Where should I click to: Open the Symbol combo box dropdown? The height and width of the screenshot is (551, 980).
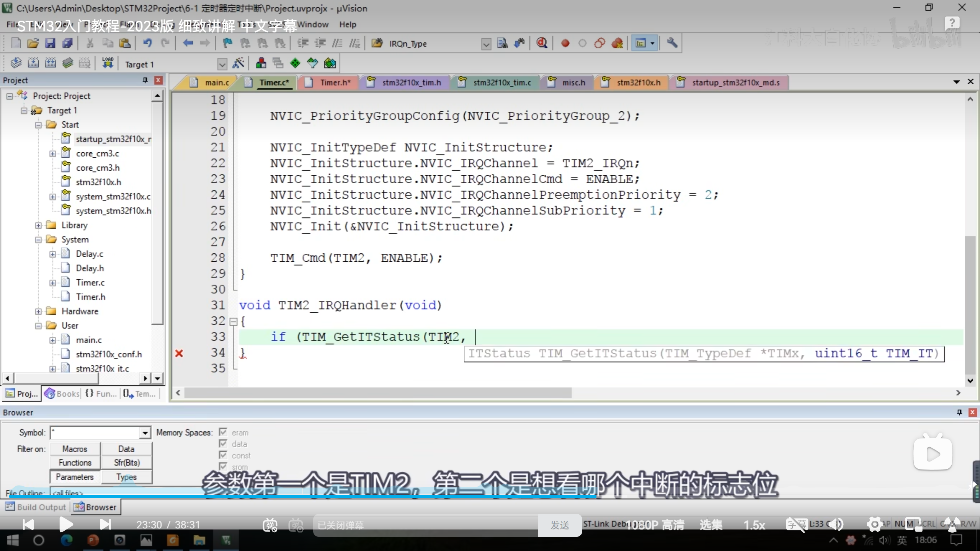145,433
